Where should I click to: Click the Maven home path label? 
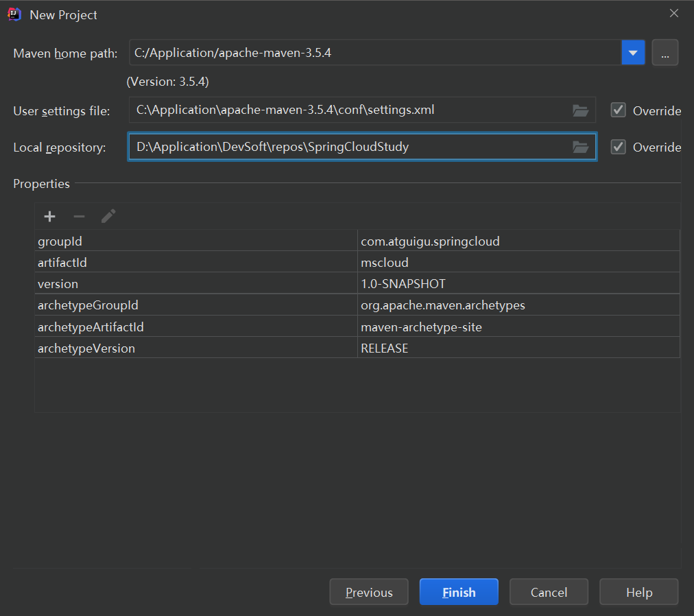66,54
